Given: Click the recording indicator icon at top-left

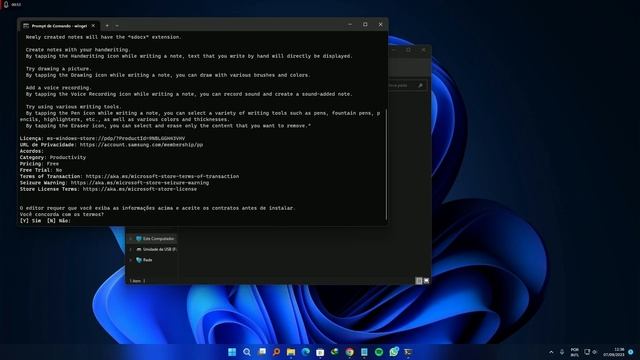Looking at the screenshot, I should click(6, 4).
